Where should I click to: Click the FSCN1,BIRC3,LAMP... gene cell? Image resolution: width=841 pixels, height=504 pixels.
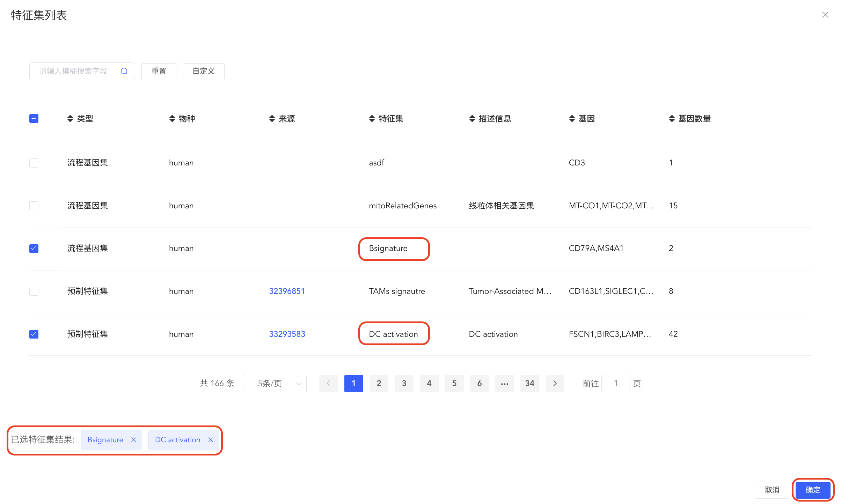(x=610, y=334)
